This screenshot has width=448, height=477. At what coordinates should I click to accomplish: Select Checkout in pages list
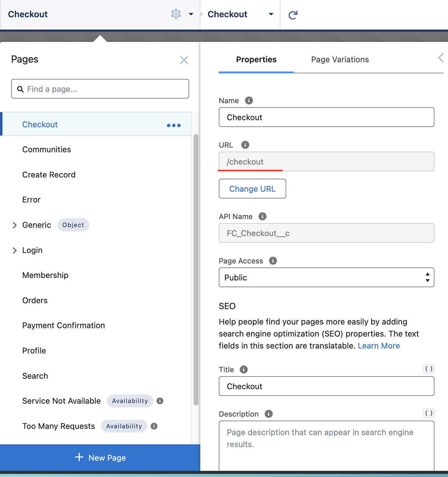click(x=97, y=124)
